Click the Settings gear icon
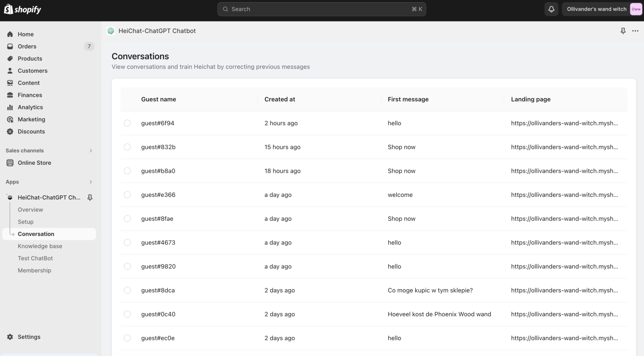Image resolution: width=644 pixels, height=356 pixels. (x=10, y=337)
